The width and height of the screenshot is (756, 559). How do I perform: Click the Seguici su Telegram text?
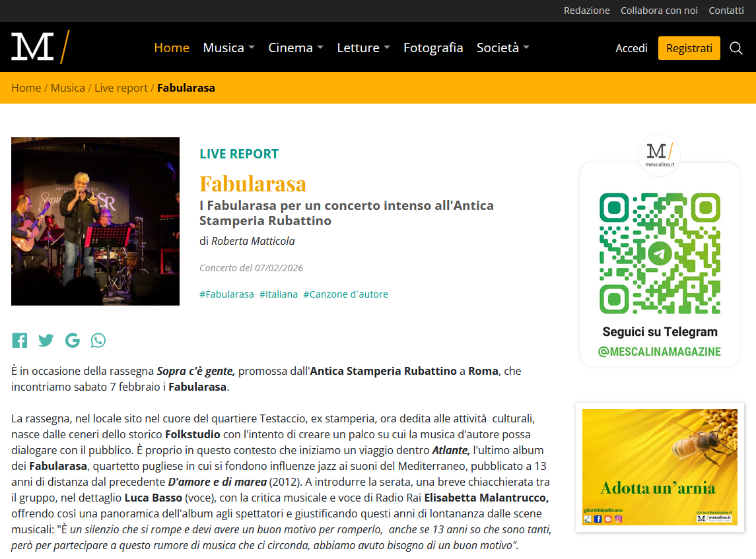660,331
